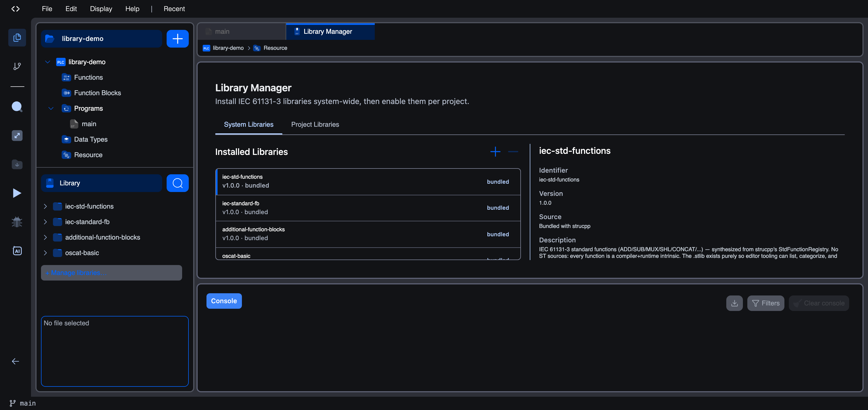Select iec-standard-fb row in Installed Libraries
Screen dimensions: 868x410
[x=368, y=208]
